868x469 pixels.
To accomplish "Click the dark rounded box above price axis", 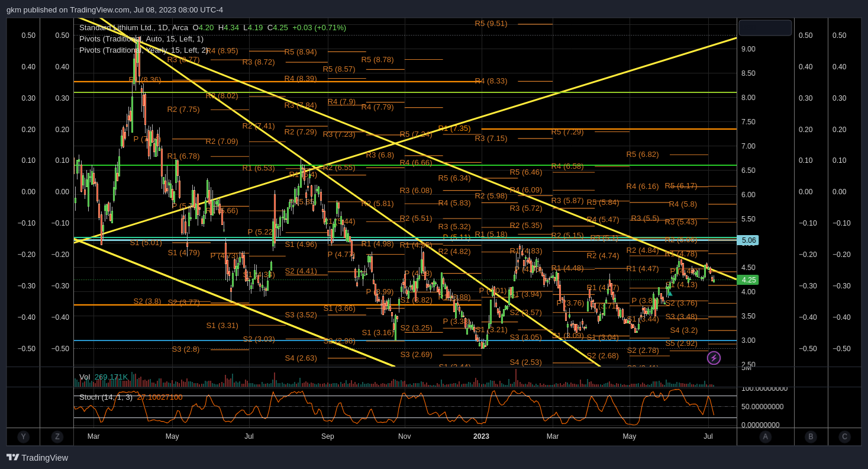I will pyautogui.click(x=765, y=28).
